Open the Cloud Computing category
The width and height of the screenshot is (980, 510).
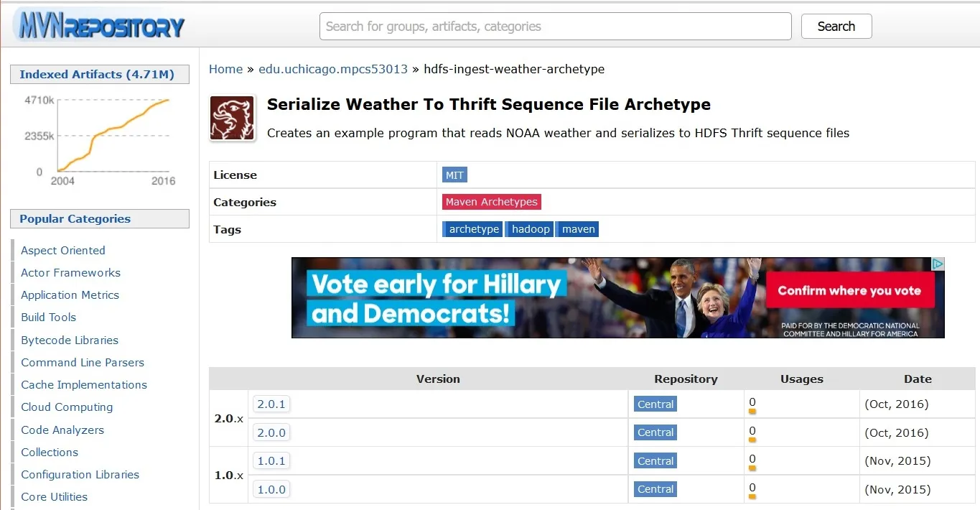tap(67, 407)
